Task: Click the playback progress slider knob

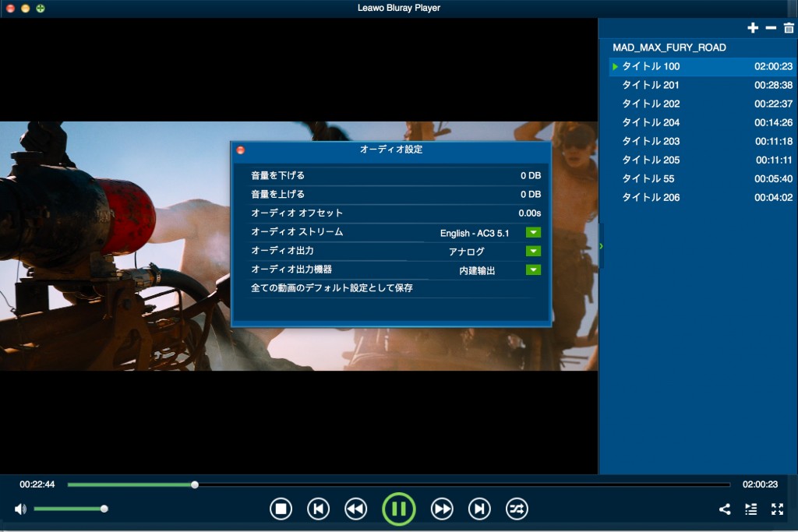Action: point(194,484)
